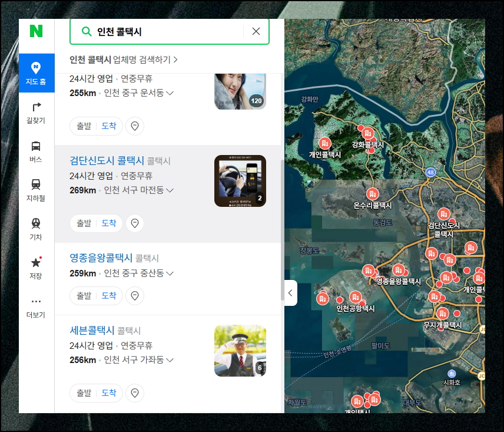
Task: Set 도착 for 검단신도시 콜택시
Action: tap(109, 223)
